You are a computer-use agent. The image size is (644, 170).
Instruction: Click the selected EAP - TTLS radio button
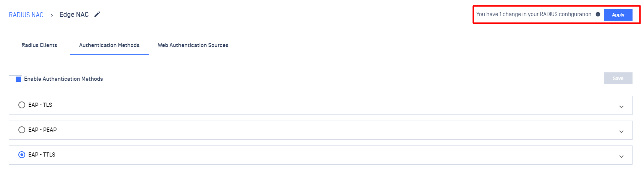[22, 155]
